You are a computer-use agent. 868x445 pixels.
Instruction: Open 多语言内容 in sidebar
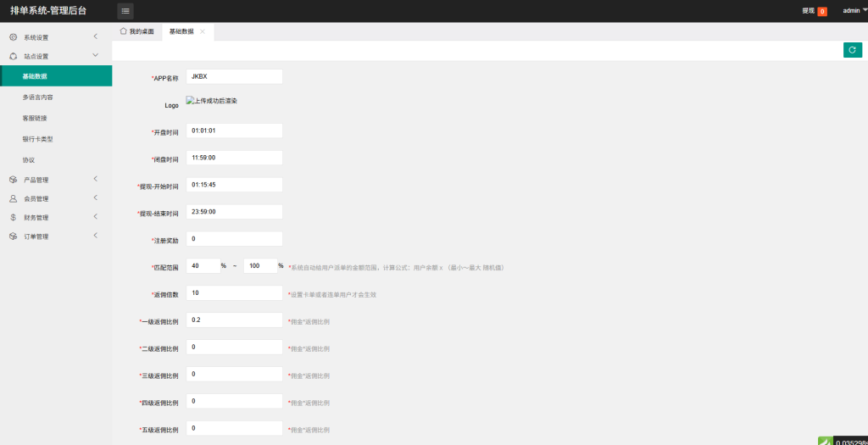[38, 97]
